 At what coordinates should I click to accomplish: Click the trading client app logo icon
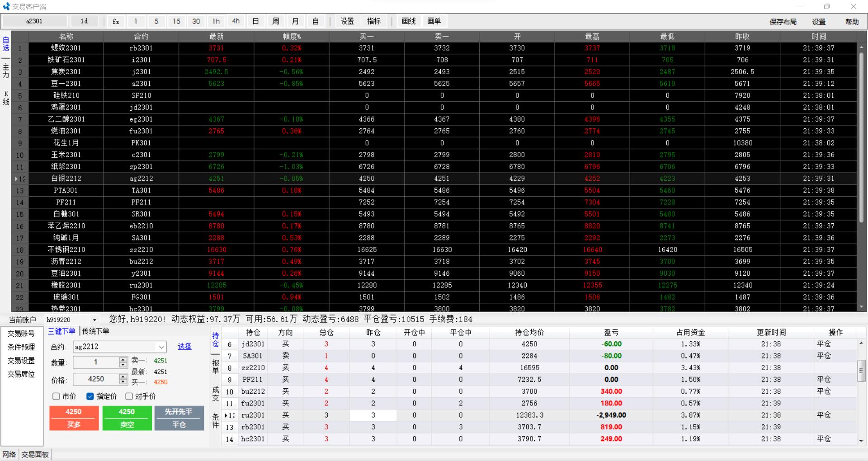pos(6,6)
